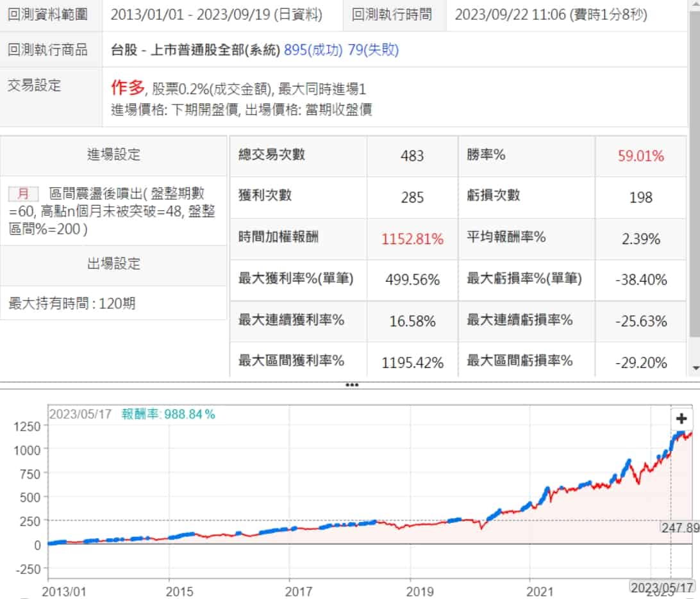Click the 1152.81% time-weighted return value
700x599 pixels.
[412, 239]
